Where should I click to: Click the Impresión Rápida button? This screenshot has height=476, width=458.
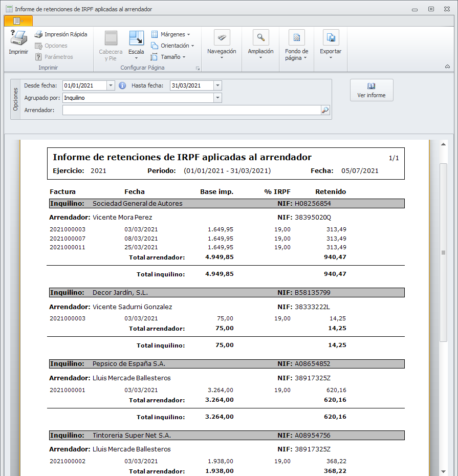[60, 34]
